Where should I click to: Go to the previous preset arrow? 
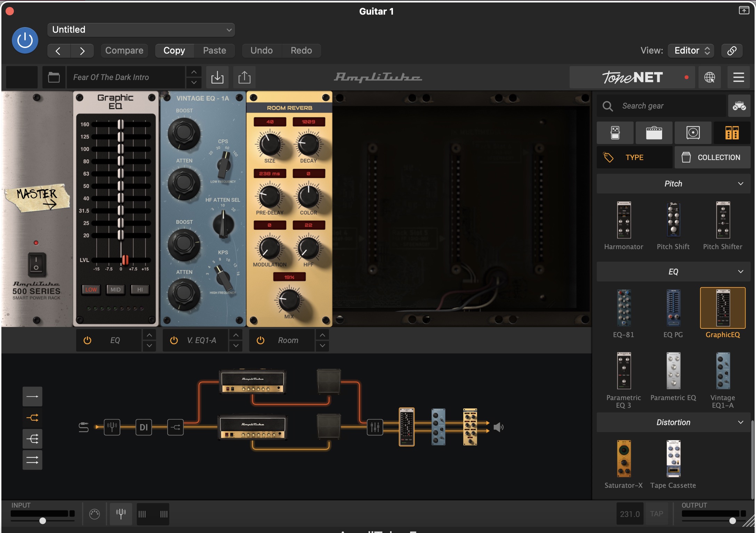point(58,51)
